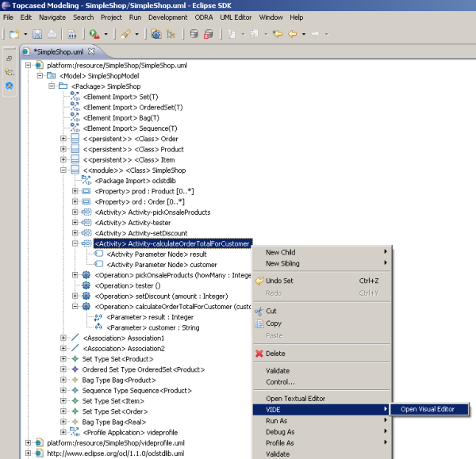Choose Cut in context menu
The width and height of the screenshot is (476, 459).
(322, 311)
